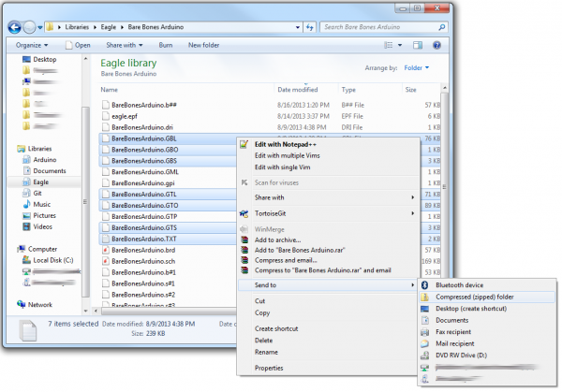Viewport: 562px width, 392px height.
Task: Click the Music library icon in sidebar
Action: (26, 204)
